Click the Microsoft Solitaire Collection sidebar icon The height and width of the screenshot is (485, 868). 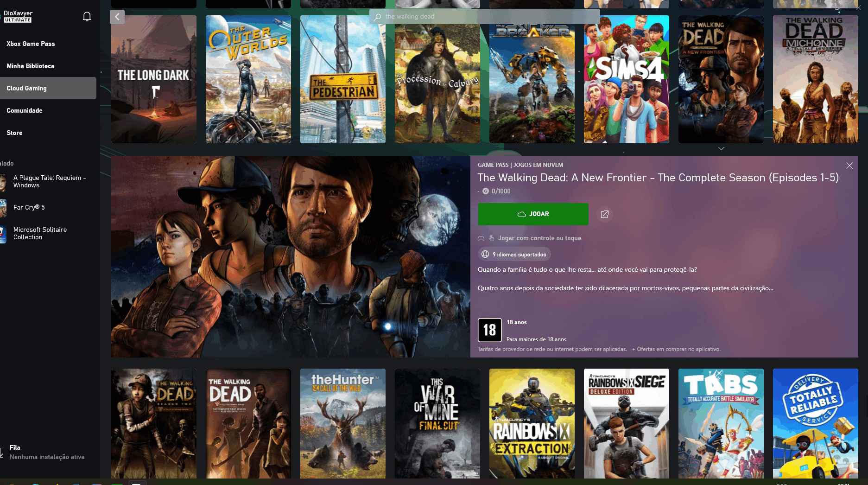(x=3, y=234)
